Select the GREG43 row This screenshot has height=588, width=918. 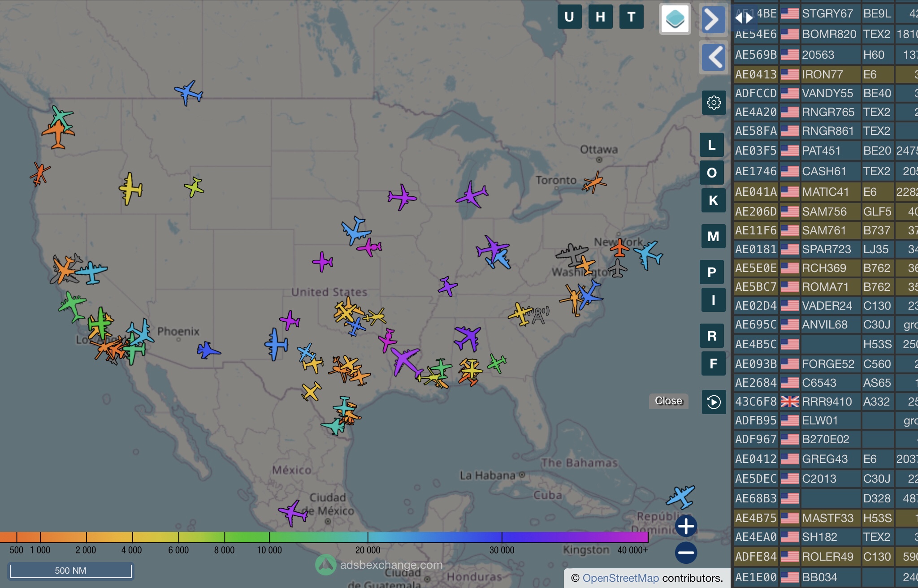click(x=826, y=459)
